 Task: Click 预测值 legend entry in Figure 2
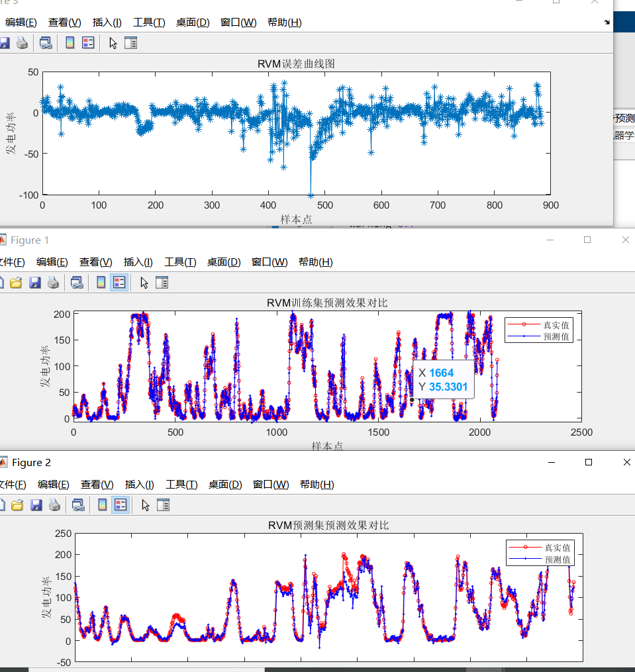click(557, 559)
